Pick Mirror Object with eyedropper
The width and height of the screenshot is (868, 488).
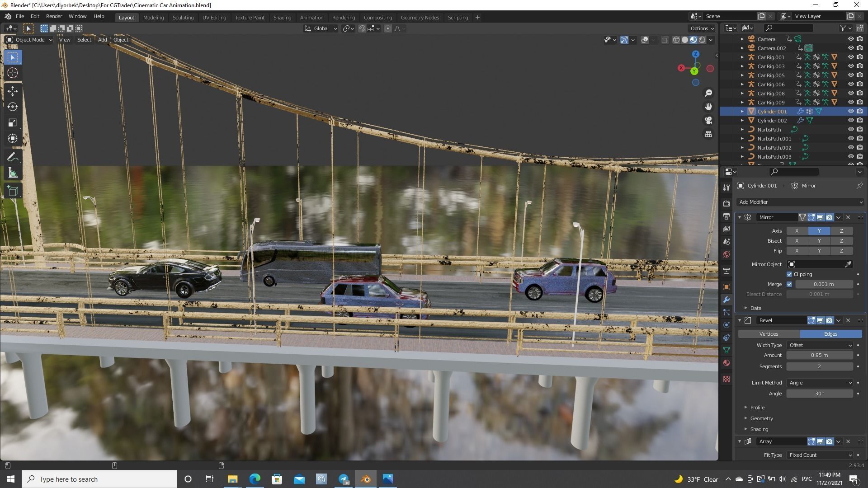point(848,264)
